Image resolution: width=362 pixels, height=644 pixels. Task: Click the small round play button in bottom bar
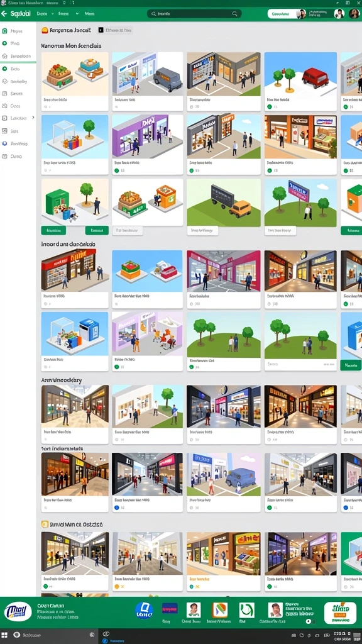pyautogui.click(x=309, y=621)
